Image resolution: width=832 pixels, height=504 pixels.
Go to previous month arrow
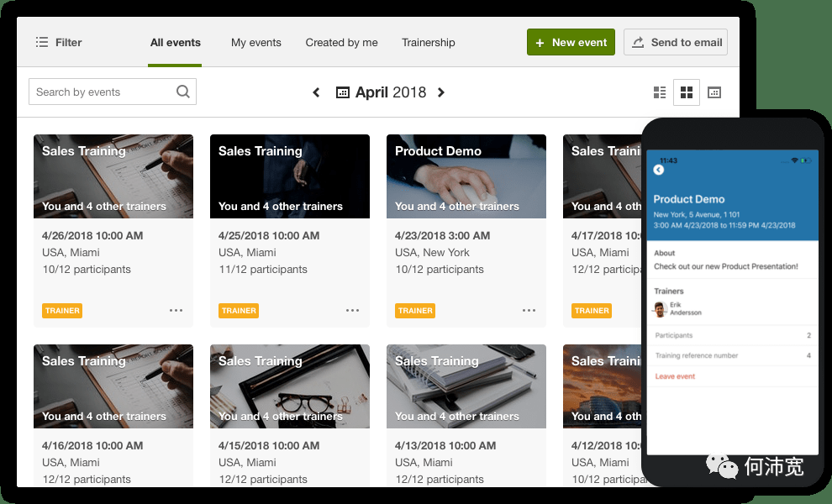(x=316, y=93)
